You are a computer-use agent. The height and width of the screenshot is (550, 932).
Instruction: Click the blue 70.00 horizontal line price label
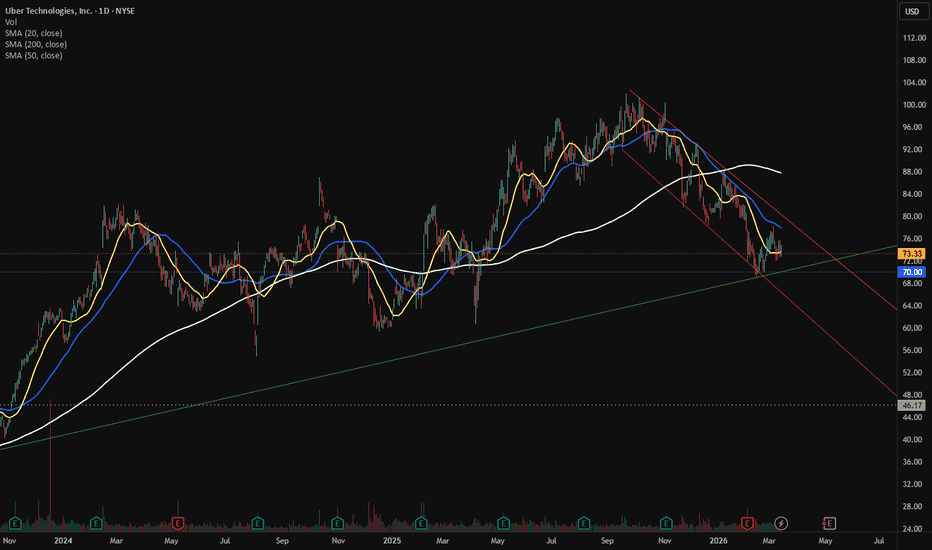coord(911,271)
